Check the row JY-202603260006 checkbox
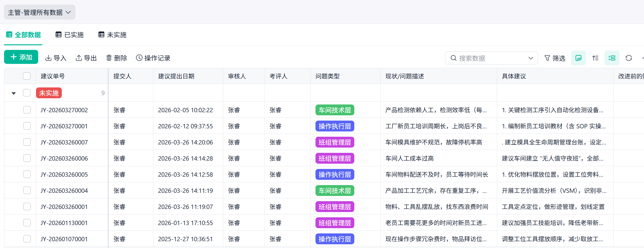Screen dimensions: 644x248 [27, 158]
